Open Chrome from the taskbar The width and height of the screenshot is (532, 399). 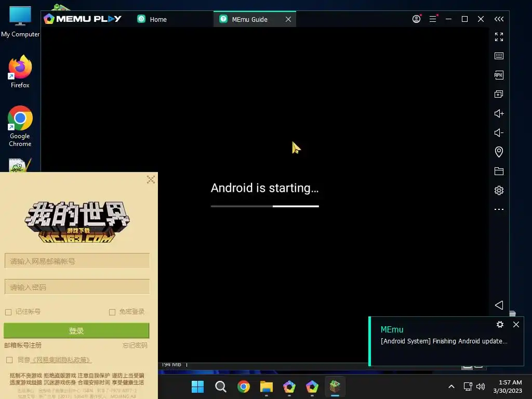[243, 387]
